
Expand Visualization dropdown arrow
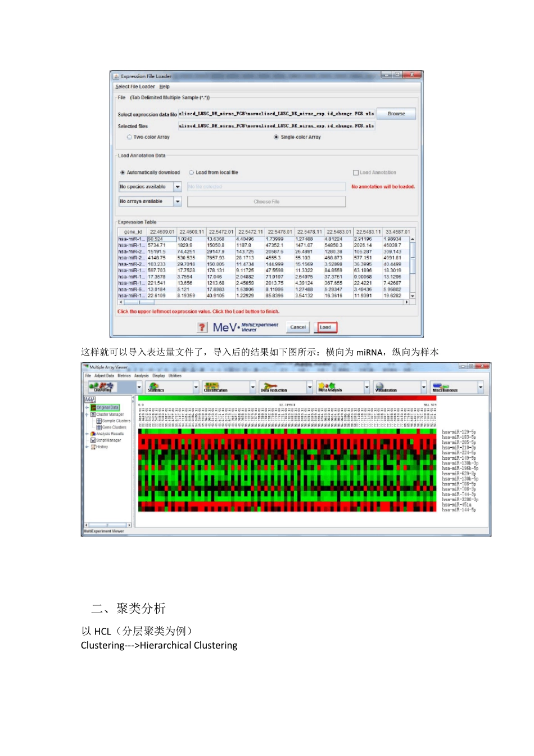click(424, 387)
